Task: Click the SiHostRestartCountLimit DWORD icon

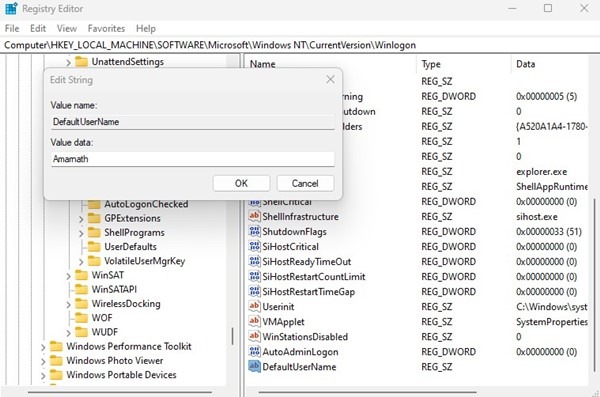Action: coord(254,276)
